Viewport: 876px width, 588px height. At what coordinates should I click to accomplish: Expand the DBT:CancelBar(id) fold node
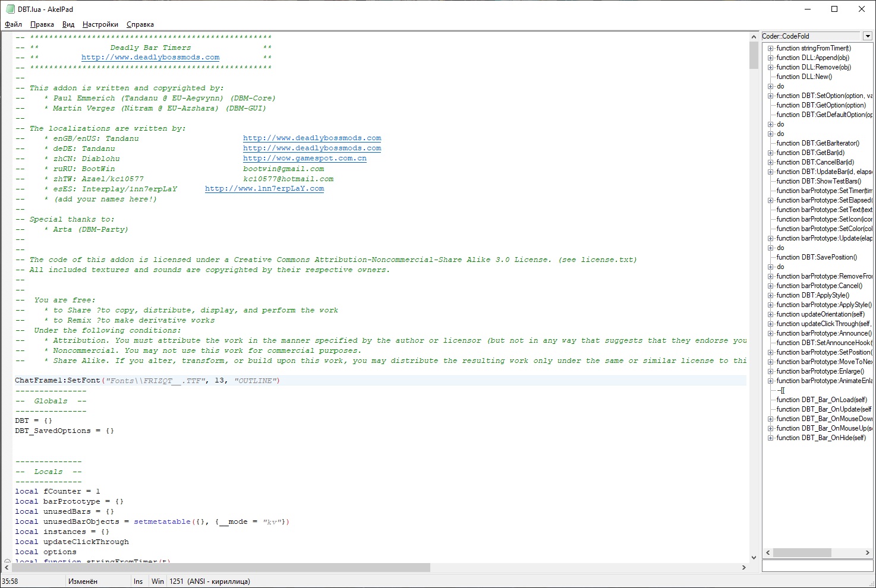pyautogui.click(x=770, y=163)
